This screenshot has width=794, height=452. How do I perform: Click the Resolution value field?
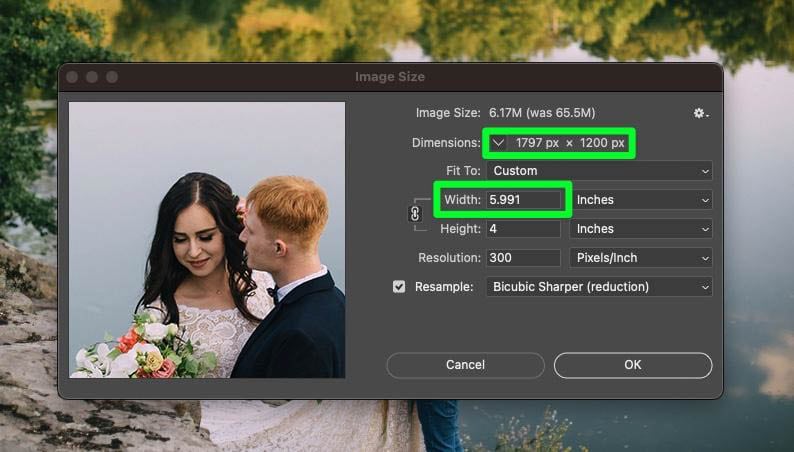click(523, 258)
